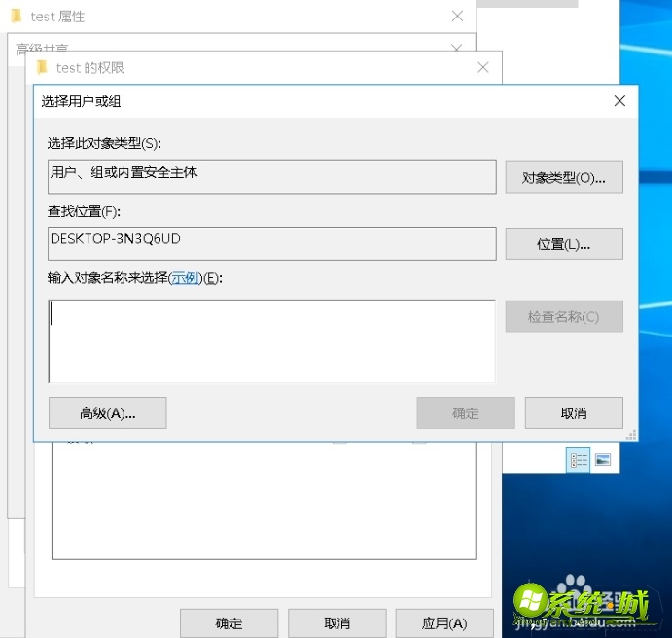Open the 位置(L)... location chooser
Screen dimensions: 672x638
tap(564, 243)
